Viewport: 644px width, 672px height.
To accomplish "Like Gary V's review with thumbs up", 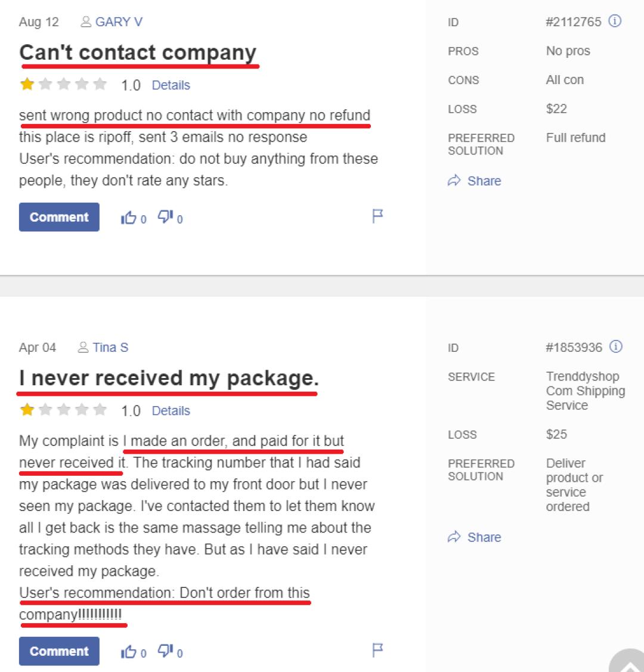I will point(128,218).
